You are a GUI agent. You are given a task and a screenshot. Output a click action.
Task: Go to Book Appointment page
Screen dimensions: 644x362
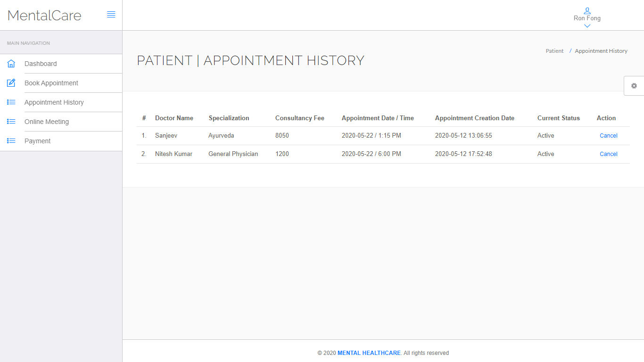click(51, 83)
